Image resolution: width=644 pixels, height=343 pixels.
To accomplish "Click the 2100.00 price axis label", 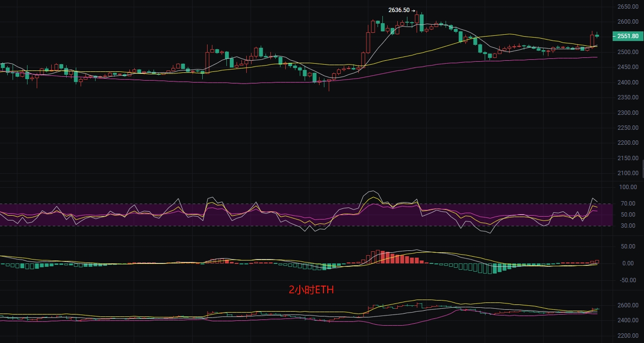I will (628, 173).
